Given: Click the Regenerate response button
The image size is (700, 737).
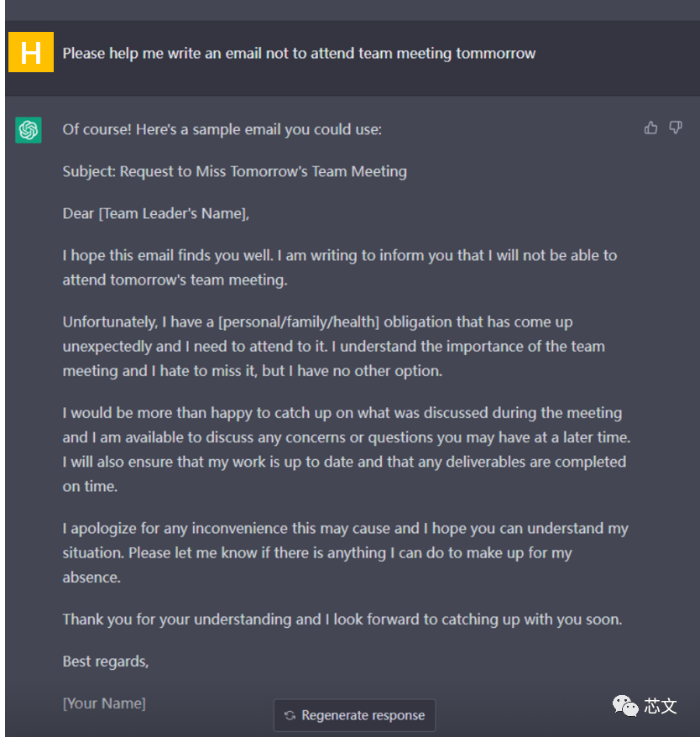Looking at the screenshot, I should point(353,715).
